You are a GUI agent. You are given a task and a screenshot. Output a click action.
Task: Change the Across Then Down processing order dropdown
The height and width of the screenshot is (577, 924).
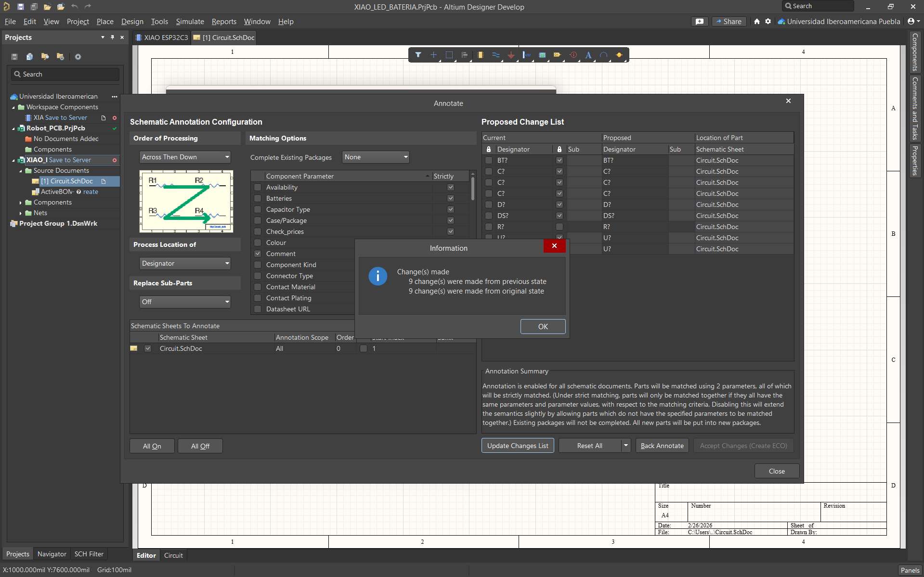pyautogui.click(x=185, y=157)
